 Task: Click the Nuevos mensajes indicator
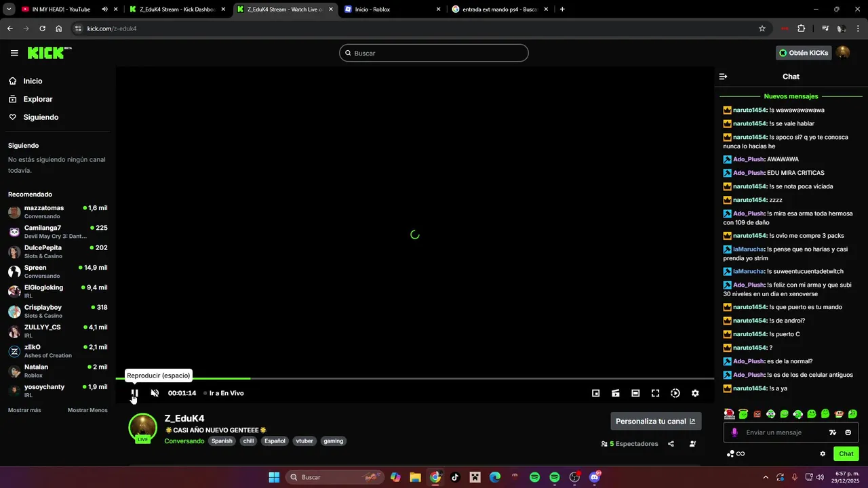[x=791, y=96]
